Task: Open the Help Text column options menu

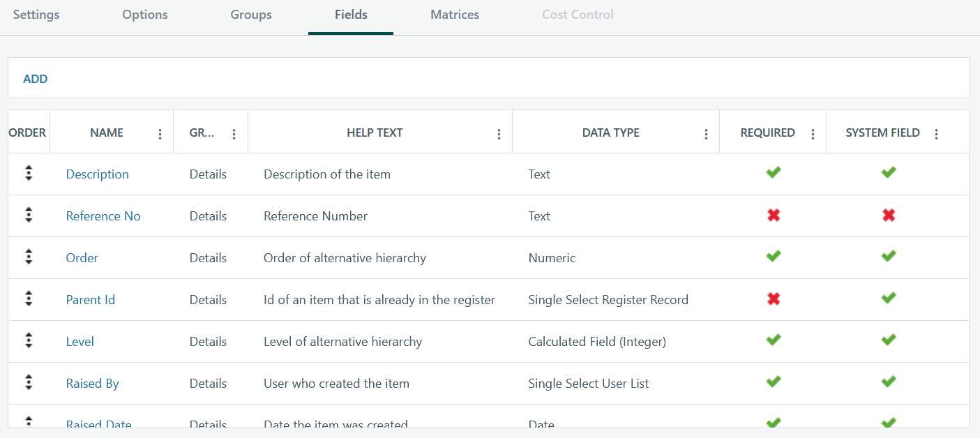Action: click(x=499, y=134)
